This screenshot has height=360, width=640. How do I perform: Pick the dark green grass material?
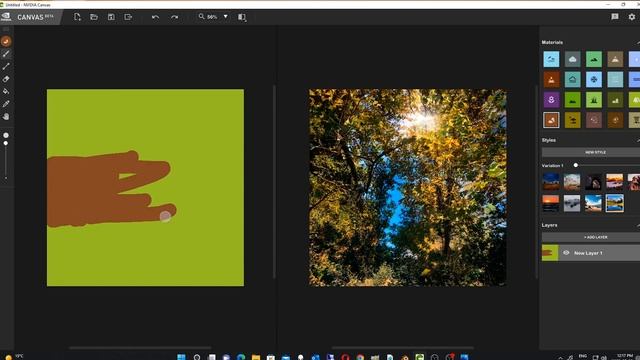click(x=572, y=100)
